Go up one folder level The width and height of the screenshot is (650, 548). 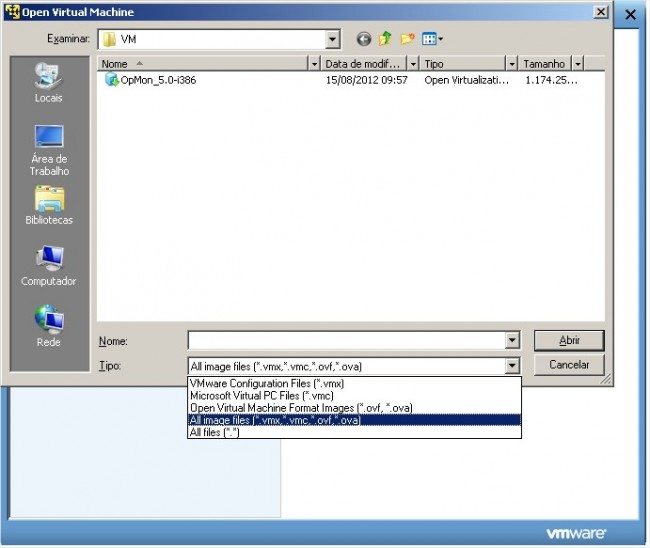pos(385,39)
